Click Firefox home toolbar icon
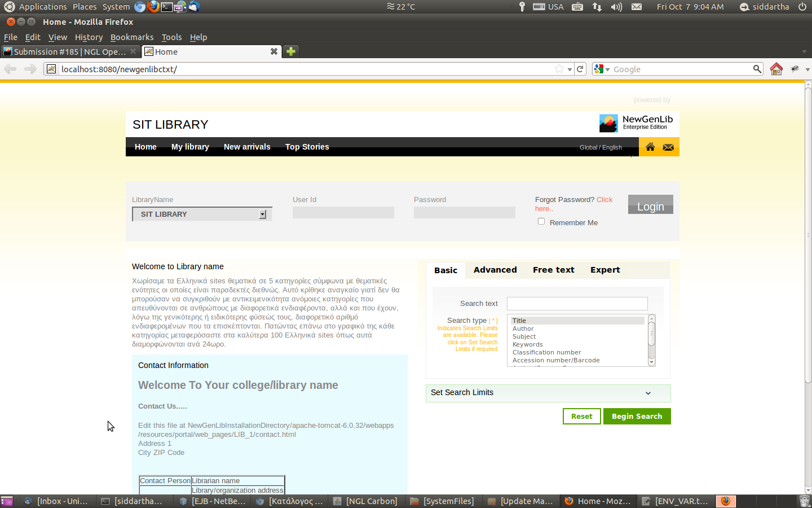The image size is (812, 508). click(x=776, y=69)
